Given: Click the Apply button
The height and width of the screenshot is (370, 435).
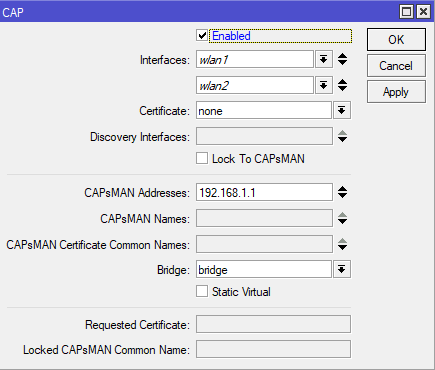Looking at the screenshot, I should pos(396,92).
